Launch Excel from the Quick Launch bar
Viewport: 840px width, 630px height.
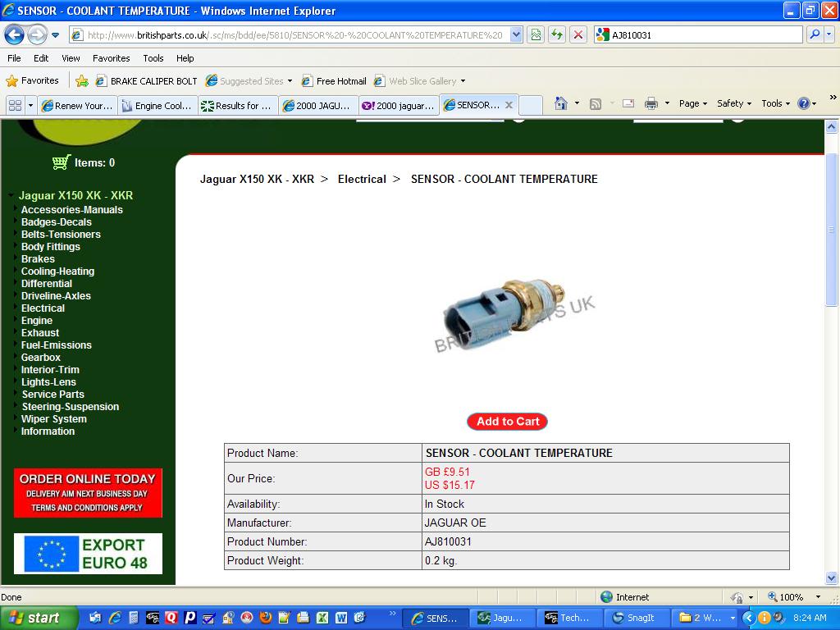tap(322, 618)
